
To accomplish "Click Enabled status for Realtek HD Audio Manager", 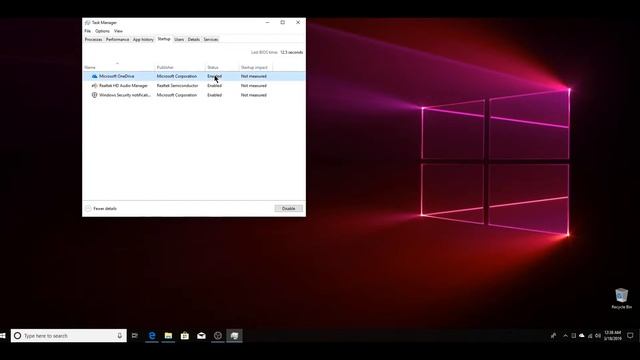I will pyautogui.click(x=214, y=86).
